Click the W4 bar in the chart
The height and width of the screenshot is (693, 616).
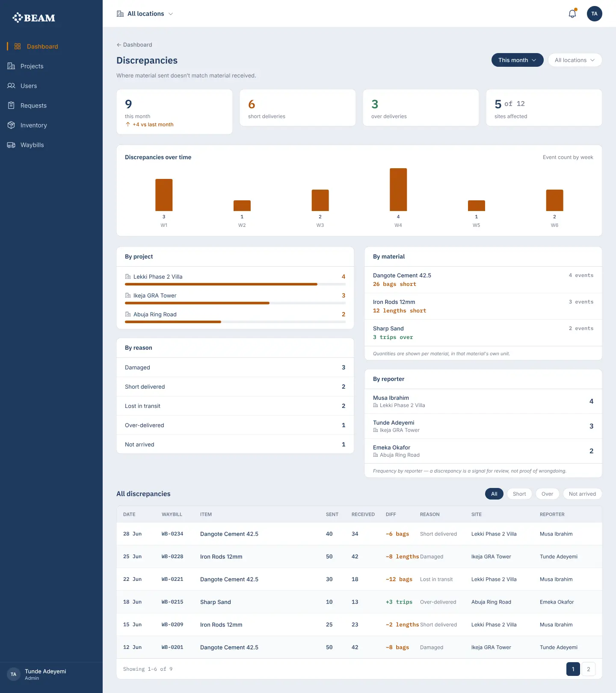point(398,190)
